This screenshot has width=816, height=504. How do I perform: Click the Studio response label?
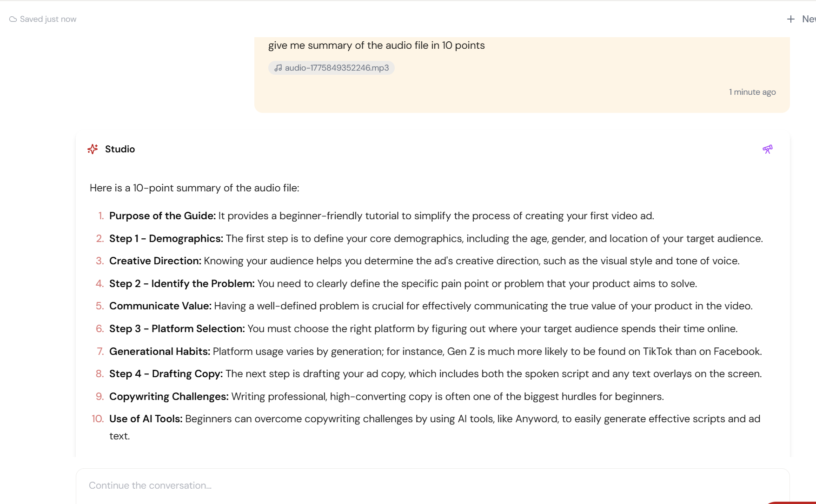[x=120, y=149]
